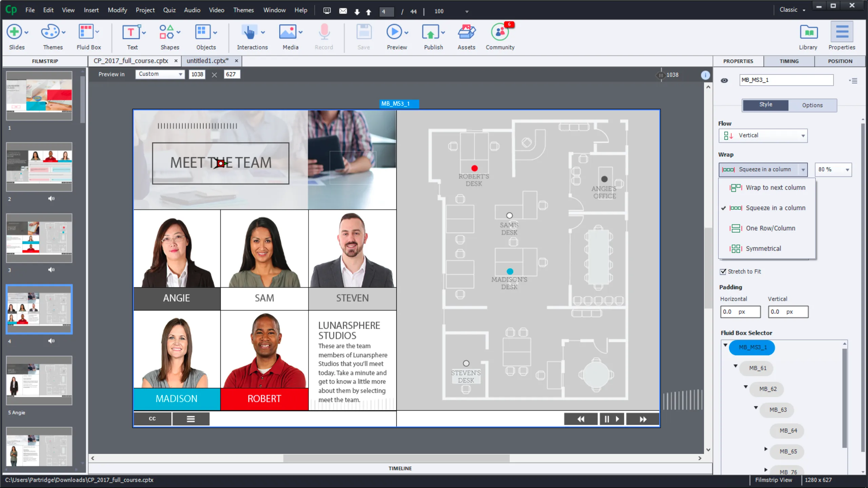Expand the MB_65 fluid box entry
The height and width of the screenshot is (488, 868).
766,449
